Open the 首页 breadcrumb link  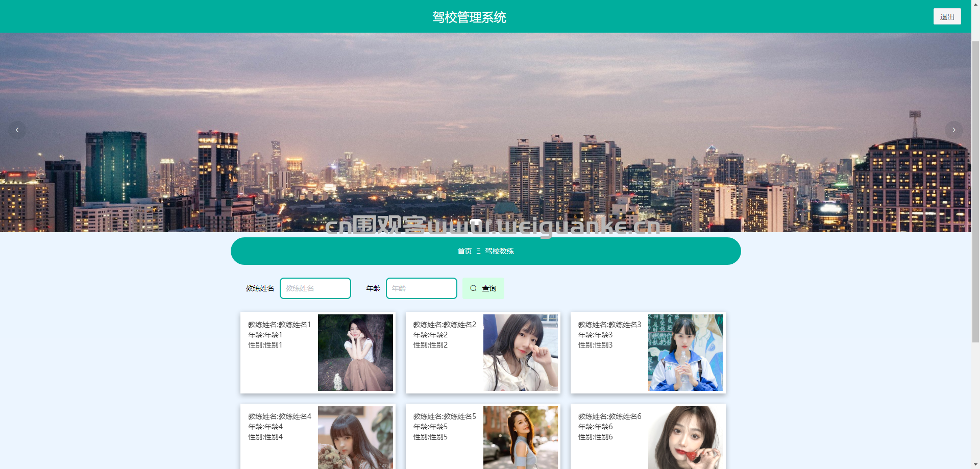[464, 251]
